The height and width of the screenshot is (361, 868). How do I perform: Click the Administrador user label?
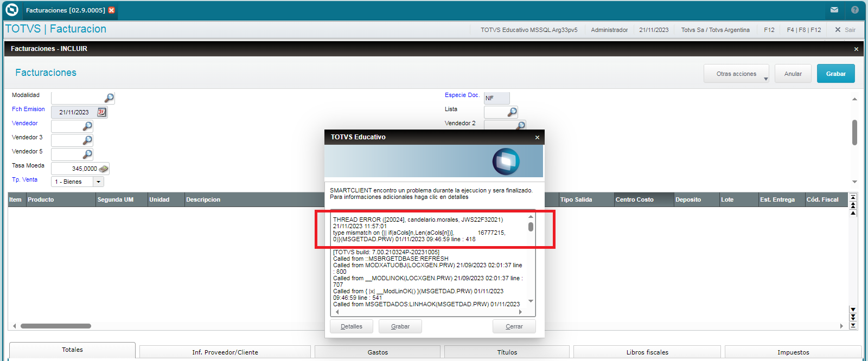click(x=609, y=30)
